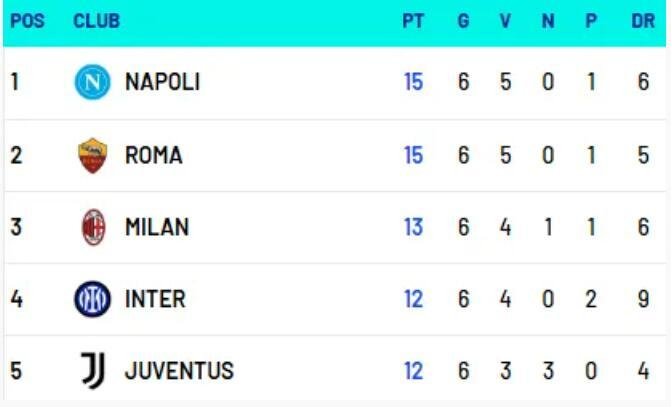The image size is (671, 407).
Task: Click the Milan club crest icon
Action: [x=93, y=227]
